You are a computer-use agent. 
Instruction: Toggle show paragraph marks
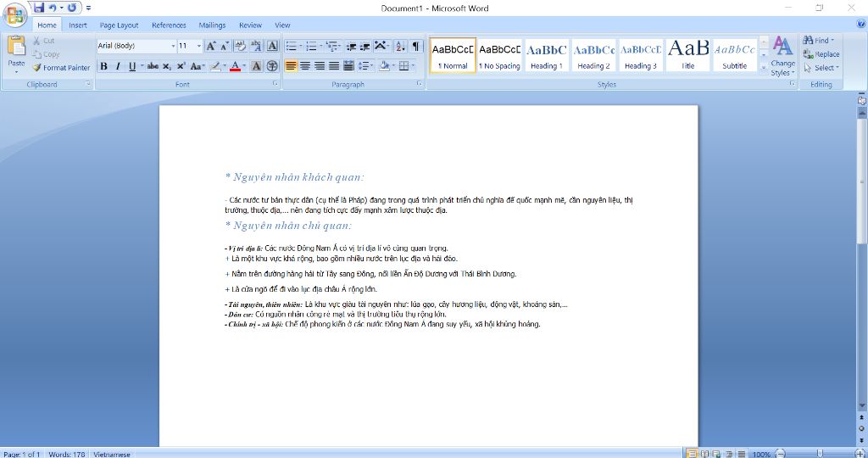click(415, 47)
